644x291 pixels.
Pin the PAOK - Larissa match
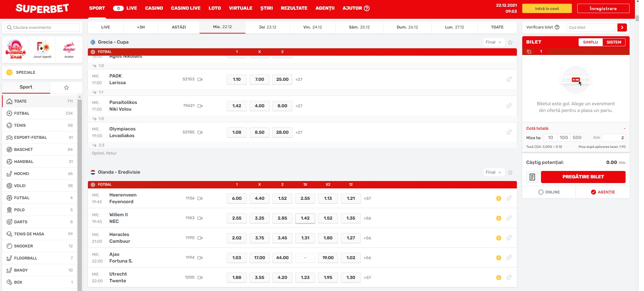pos(509,79)
